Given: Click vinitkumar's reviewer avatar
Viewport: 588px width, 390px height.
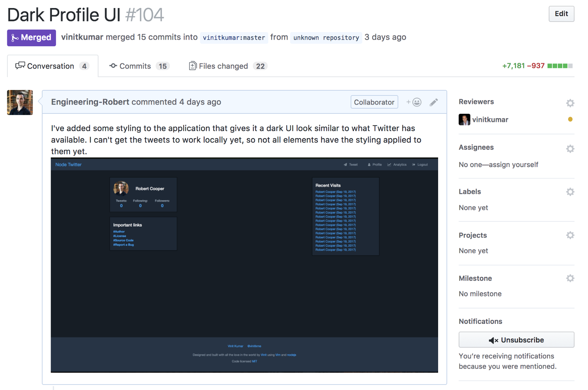Looking at the screenshot, I should pyautogui.click(x=465, y=120).
